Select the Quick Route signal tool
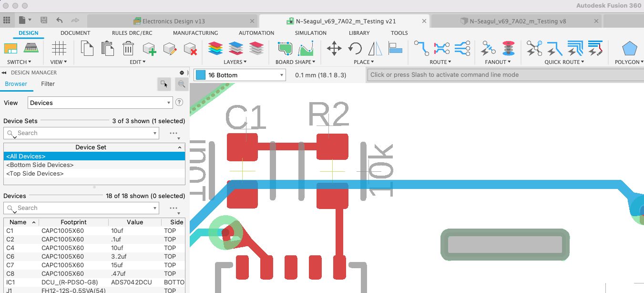This screenshot has height=293, width=644. point(555,48)
